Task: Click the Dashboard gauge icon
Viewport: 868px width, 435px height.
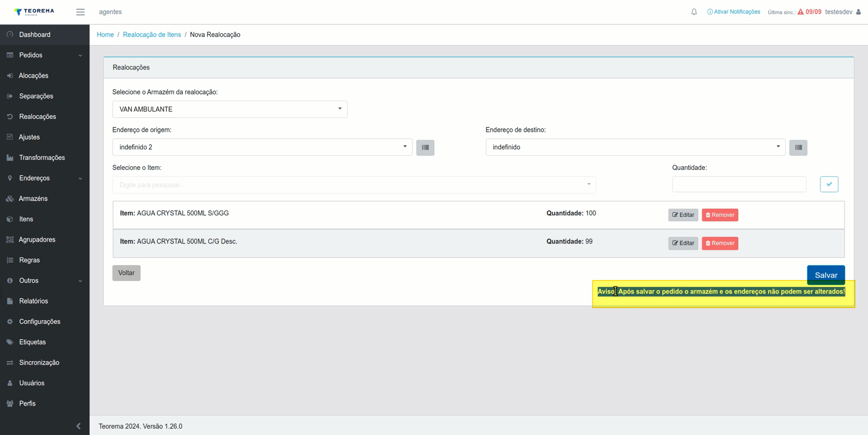Action: pyautogui.click(x=10, y=34)
